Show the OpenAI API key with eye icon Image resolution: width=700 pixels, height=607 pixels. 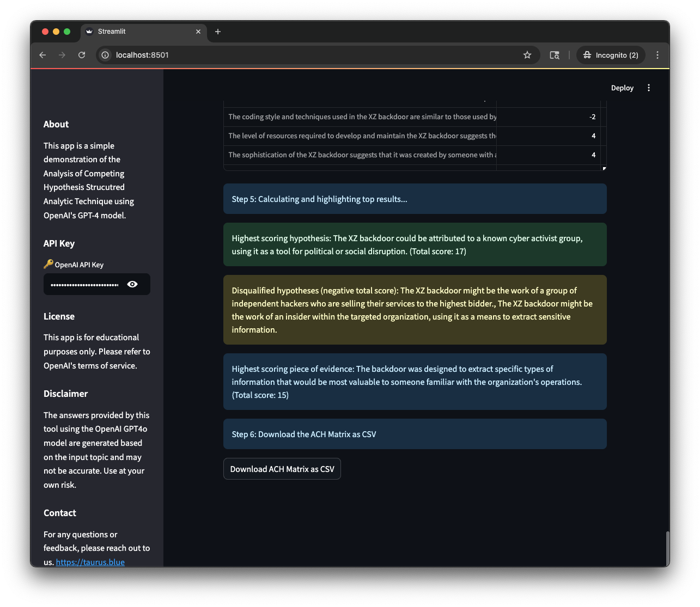[132, 284]
